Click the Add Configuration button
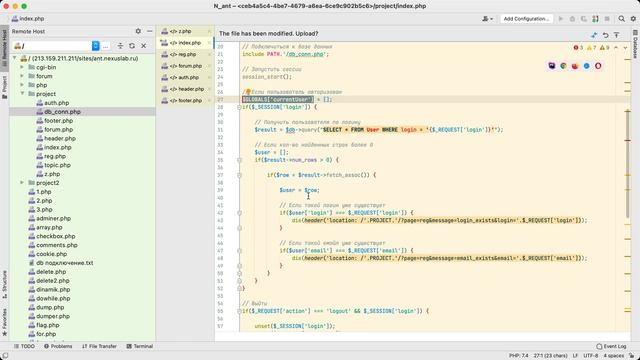 tap(527, 19)
